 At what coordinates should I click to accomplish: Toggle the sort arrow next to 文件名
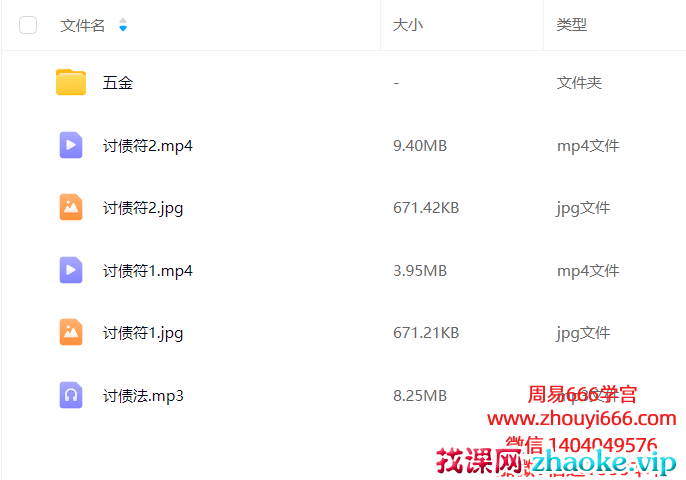(x=123, y=25)
